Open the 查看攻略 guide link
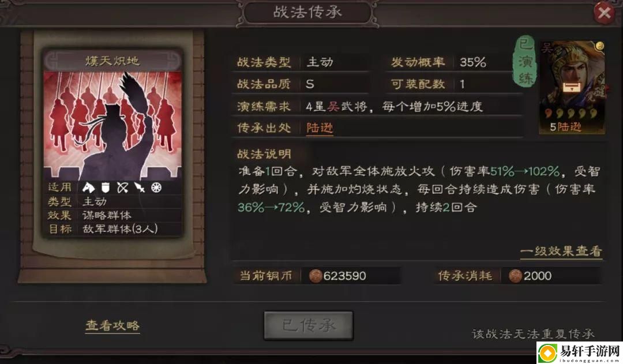This screenshot has height=364, width=623. (112, 325)
